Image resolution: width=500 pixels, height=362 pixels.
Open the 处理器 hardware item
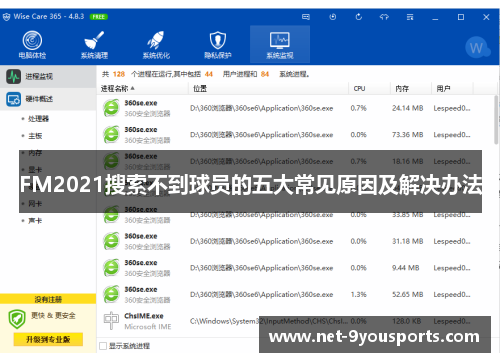pos(38,119)
